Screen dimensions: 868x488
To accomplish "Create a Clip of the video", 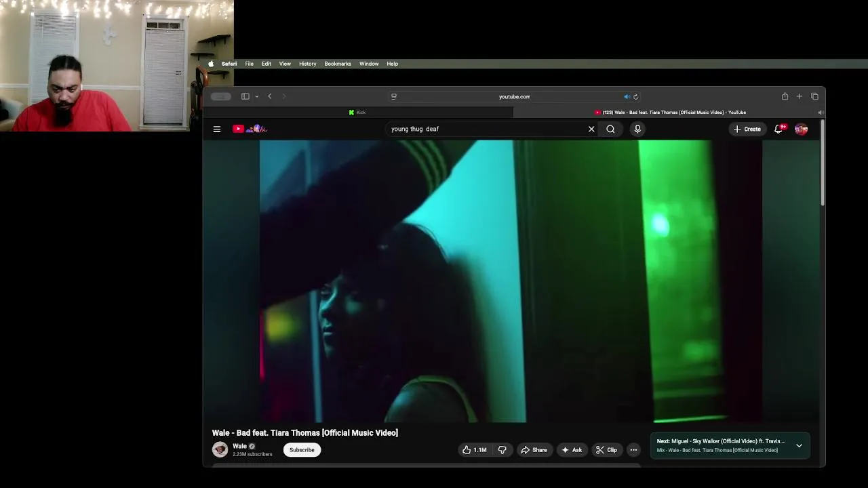I will click(x=606, y=450).
